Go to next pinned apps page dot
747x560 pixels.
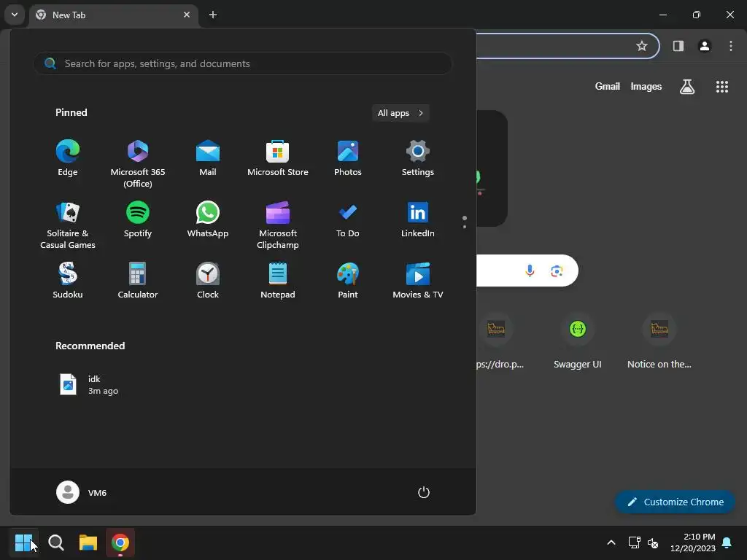pyautogui.click(x=465, y=227)
